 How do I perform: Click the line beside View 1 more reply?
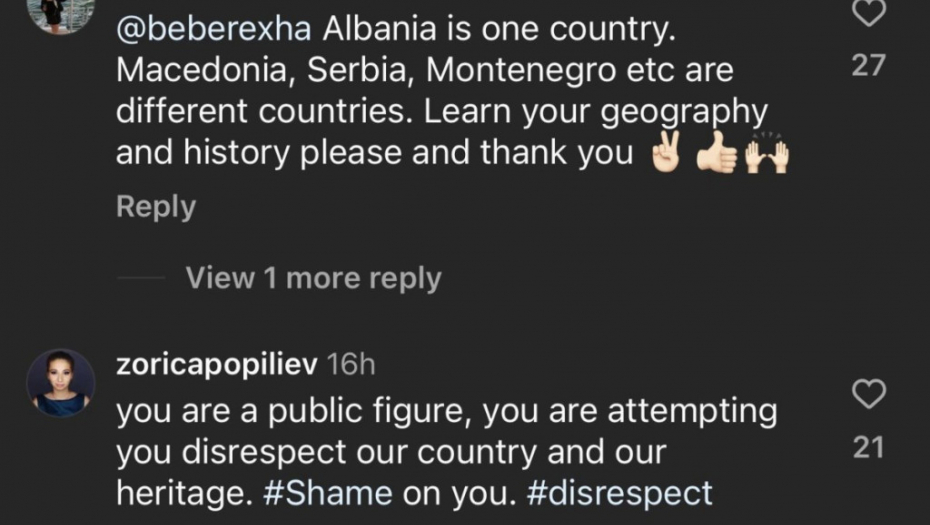click(x=140, y=279)
